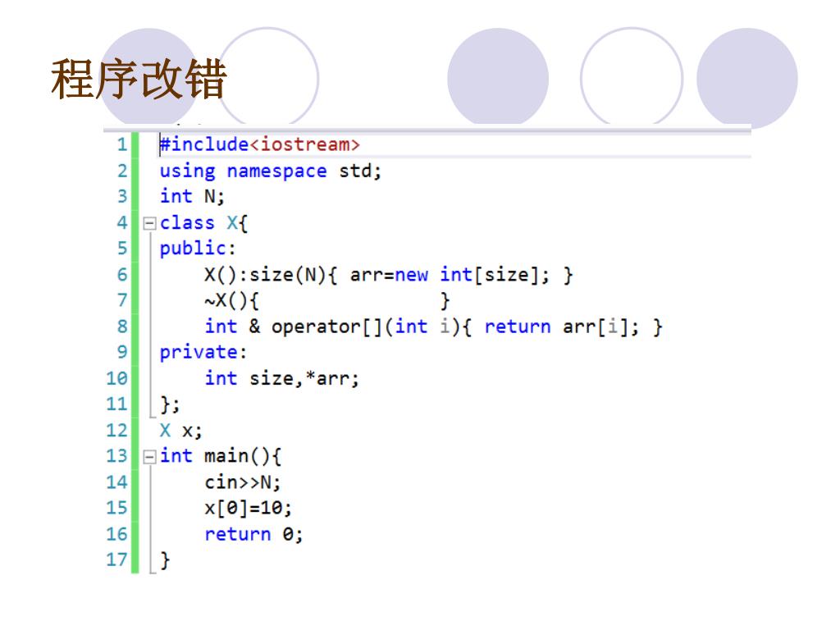Viewport: 840px width, 630px height.
Task: Click line number 1 in gutter
Action: [122, 144]
